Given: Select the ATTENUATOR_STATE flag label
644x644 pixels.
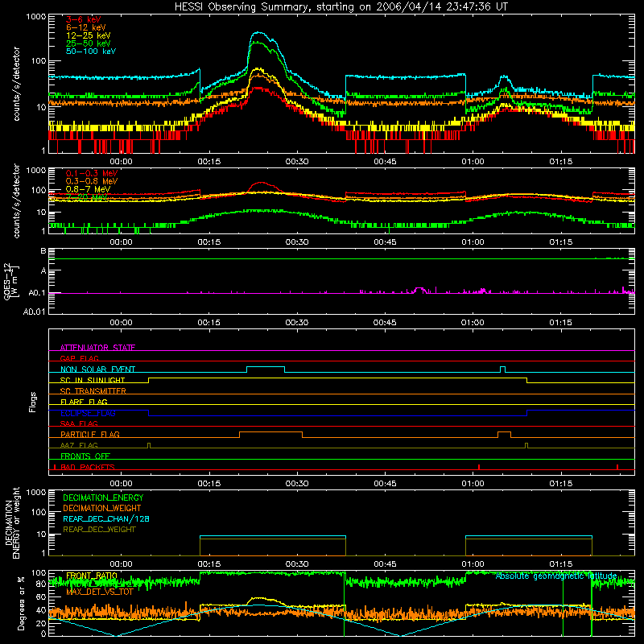Looking at the screenshot, I should 97,348.
